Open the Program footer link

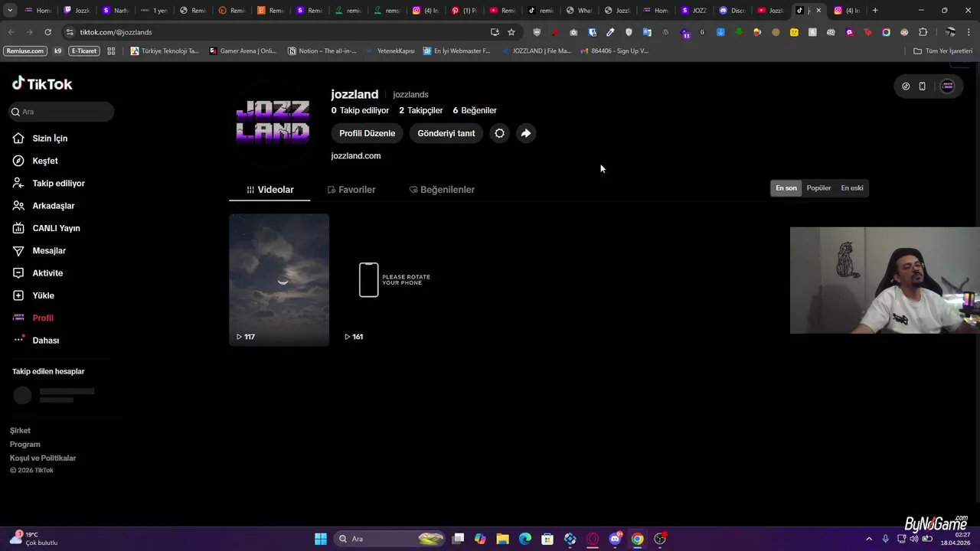(x=25, y=445)
